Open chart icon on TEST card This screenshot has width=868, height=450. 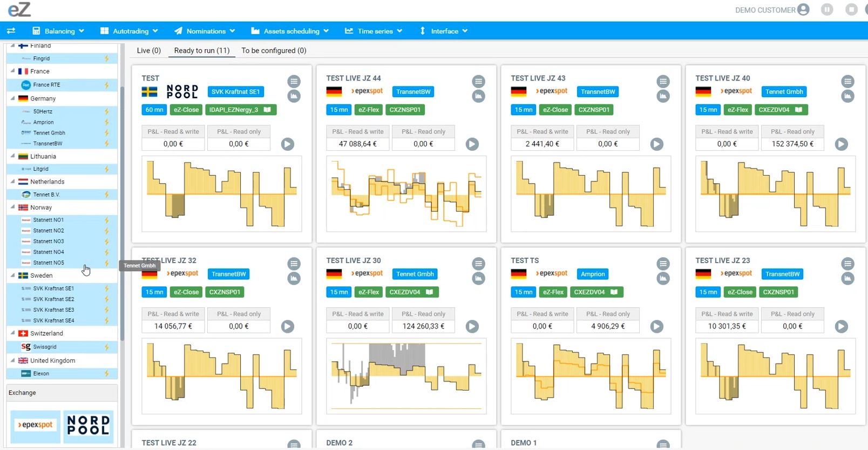point(294,96)
